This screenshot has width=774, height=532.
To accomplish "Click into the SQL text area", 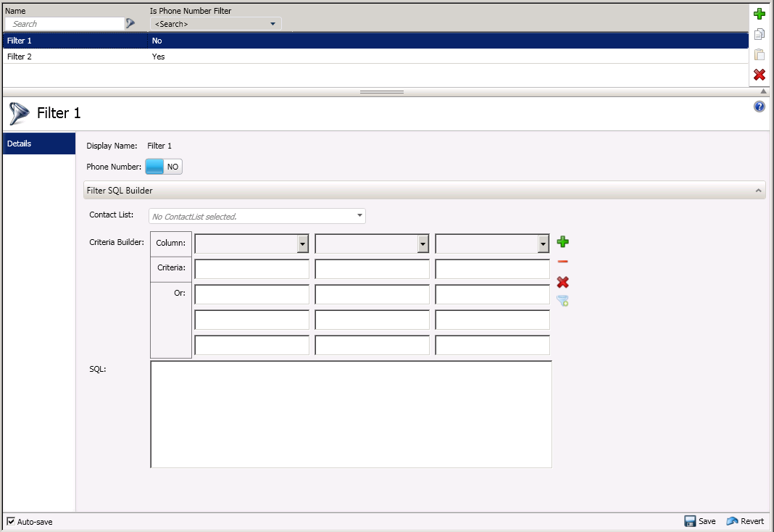I will 351,414.
